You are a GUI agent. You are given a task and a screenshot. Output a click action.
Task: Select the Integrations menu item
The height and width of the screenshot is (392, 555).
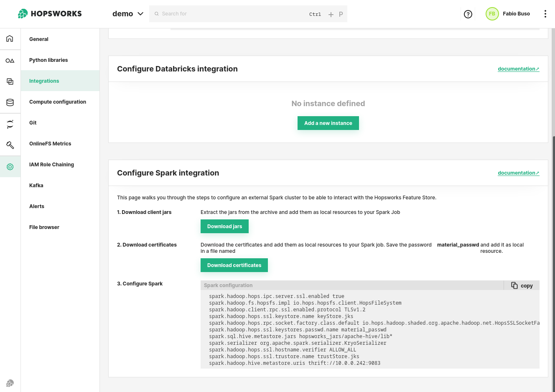coord(44,81)
